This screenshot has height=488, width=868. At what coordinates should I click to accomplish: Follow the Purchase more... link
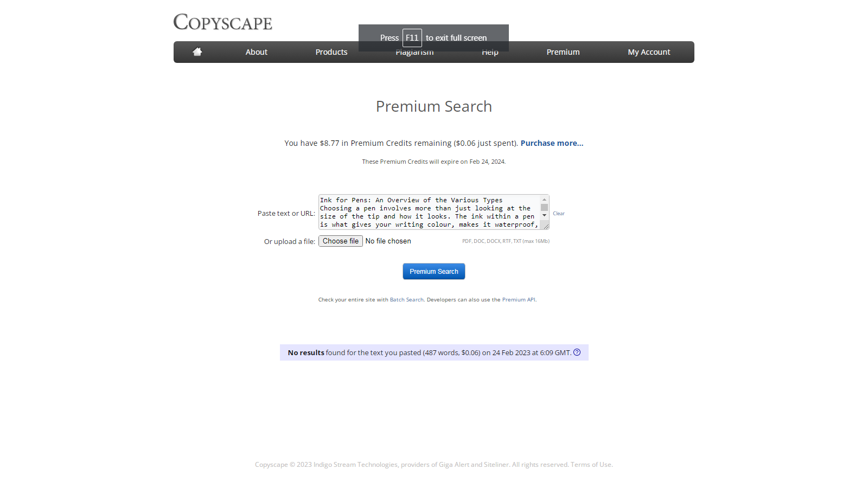point(552,143)
